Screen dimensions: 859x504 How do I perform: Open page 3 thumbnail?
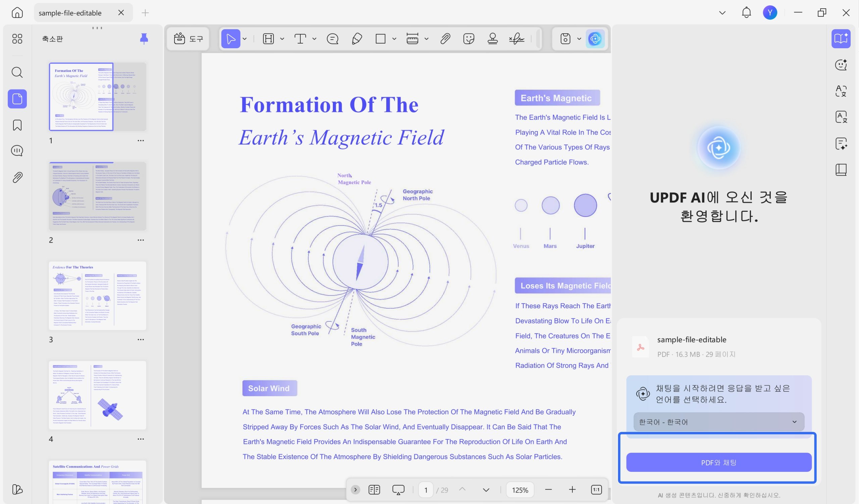click(98, 296)
